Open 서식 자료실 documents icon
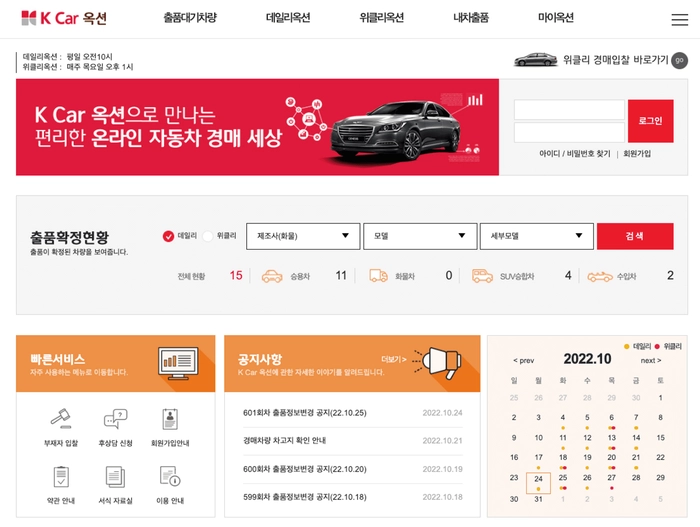Viewport: 700px width, 527px height. [115, 477]
